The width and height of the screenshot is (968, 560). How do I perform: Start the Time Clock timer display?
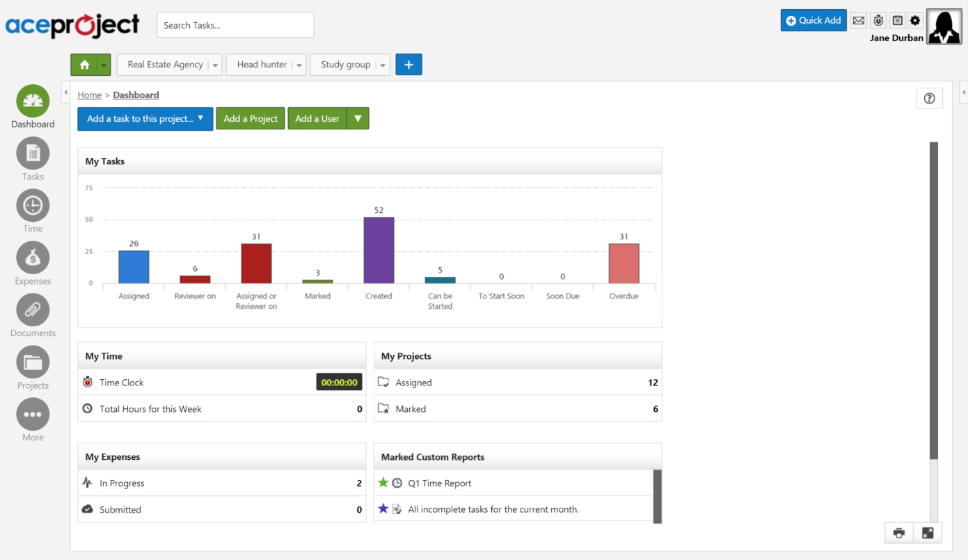coord(339,382)
